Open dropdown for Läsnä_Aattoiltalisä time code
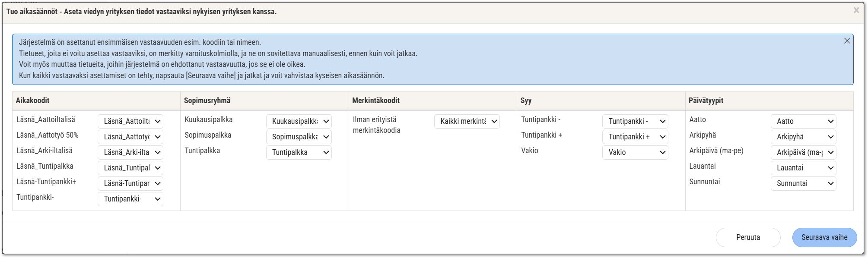Viewport: 868px width, 258px height. tap(130, 121)
